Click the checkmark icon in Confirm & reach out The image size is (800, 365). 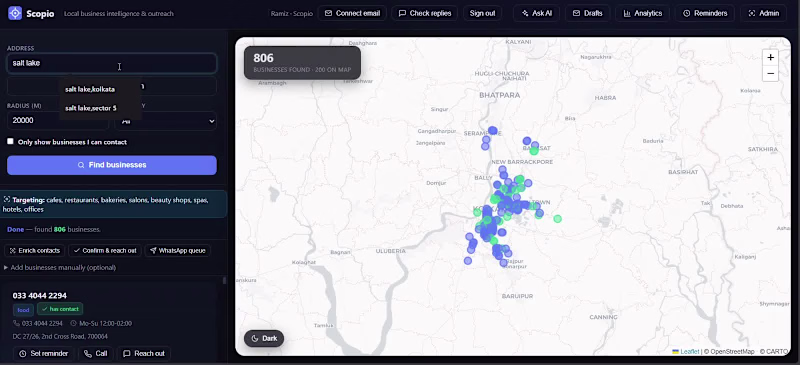pyautogui.click(x=77, y=251)
